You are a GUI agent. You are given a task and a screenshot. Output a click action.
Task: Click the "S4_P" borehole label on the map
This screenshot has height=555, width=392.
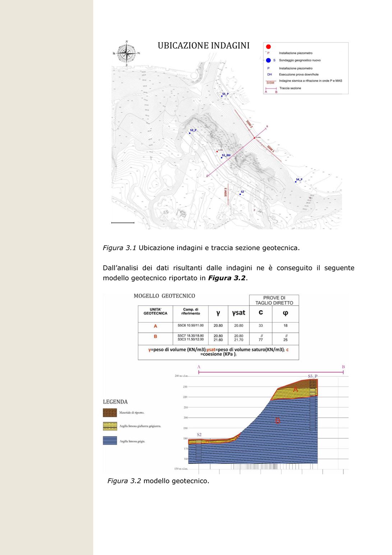[x=299, y=179]
